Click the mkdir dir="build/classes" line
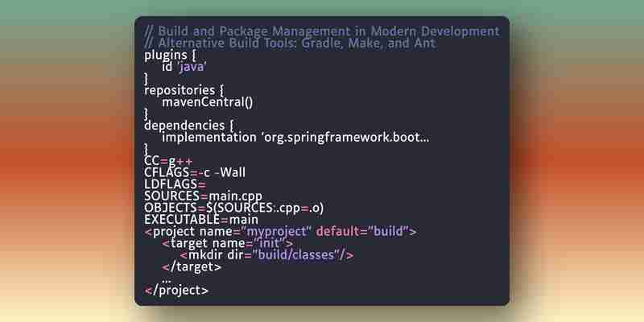The height and width of the screenshot is (322, 644). (266, 255)
